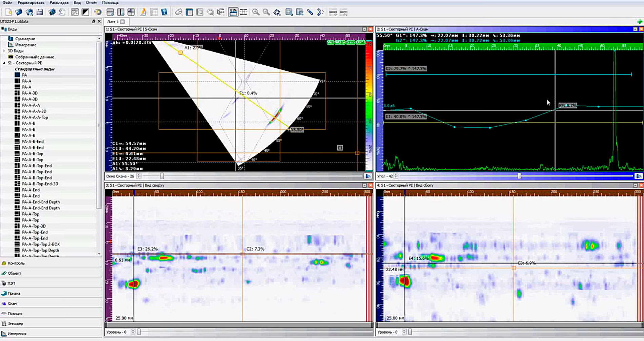The height and width of the screenshot is (341, 644).
Task: Open the Раскладка menu
Action: pyautogui.click(x=59, y=2)
